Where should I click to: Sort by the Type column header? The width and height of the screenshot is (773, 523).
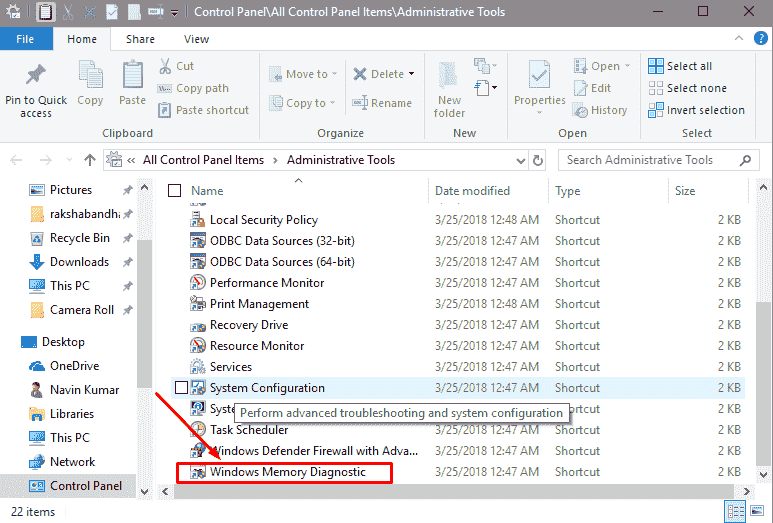click(x=567, y=191)
